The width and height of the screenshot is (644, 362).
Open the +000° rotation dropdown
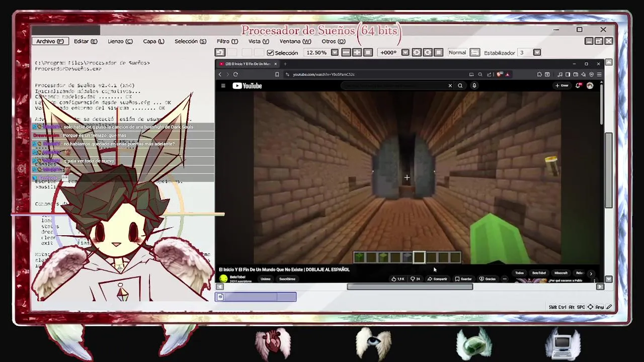click(x=405, y=52)
